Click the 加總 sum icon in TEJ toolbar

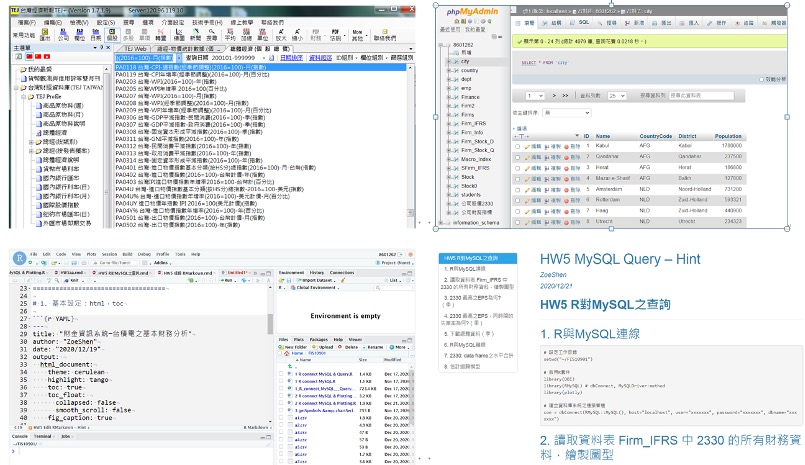[x=246, y=35]
